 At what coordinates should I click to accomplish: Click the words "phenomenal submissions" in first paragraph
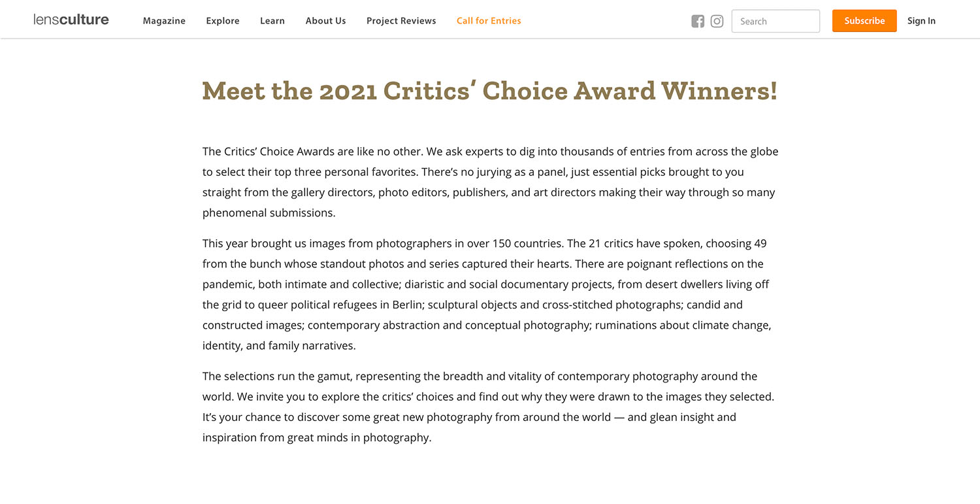(x=269, y=213)
